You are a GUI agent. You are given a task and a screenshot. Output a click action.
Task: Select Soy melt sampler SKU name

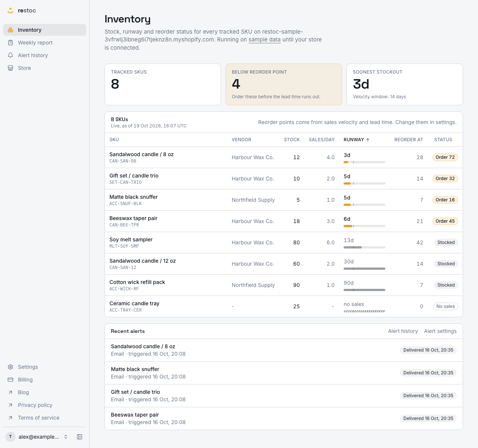(x=131, y=240)
